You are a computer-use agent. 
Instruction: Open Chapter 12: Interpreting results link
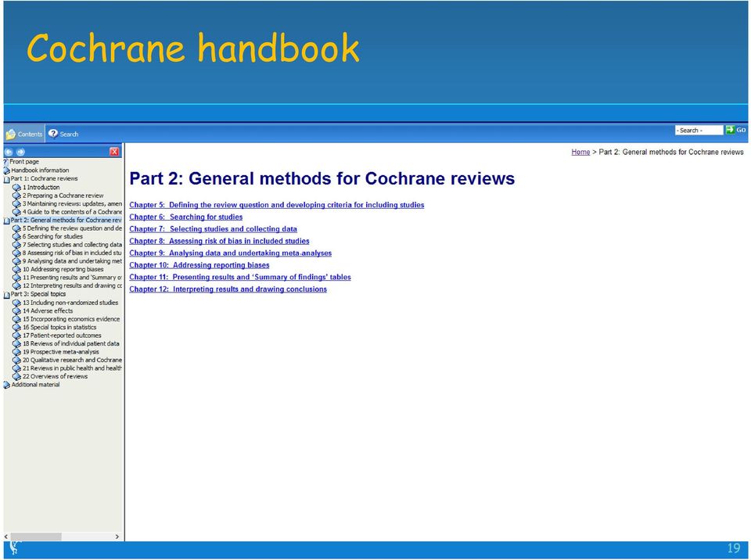(228, 289)
